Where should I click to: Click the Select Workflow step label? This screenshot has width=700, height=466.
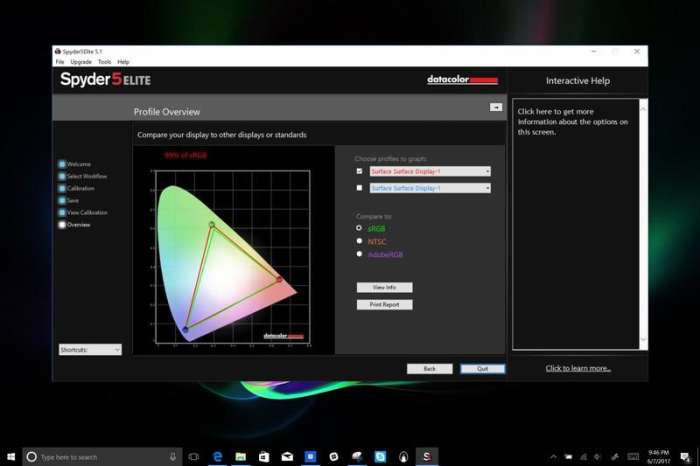(x=87, y=176)
